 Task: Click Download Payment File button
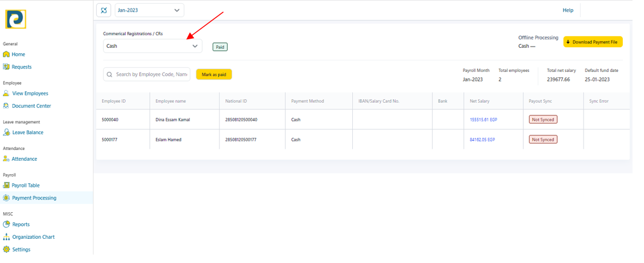point(593,42)
